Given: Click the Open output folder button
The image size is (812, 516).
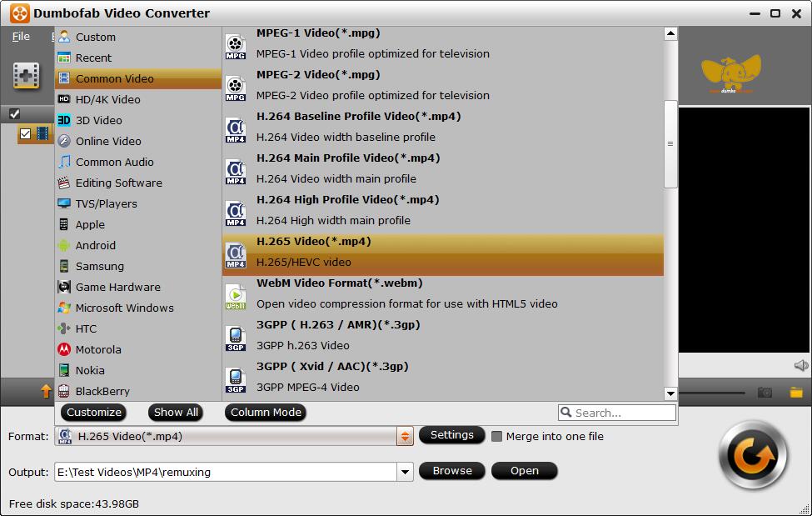Looking at the screenshot, I should tap(524, 470).
